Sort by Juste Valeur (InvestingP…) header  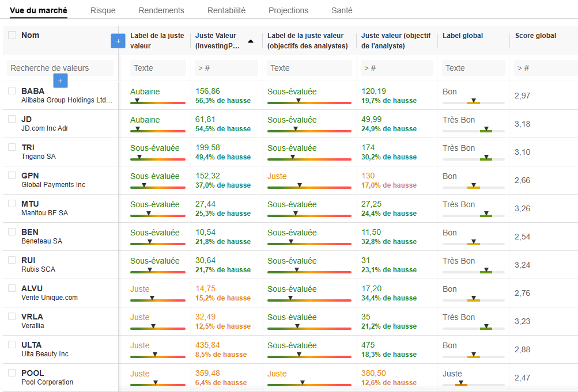pos(217,40)
